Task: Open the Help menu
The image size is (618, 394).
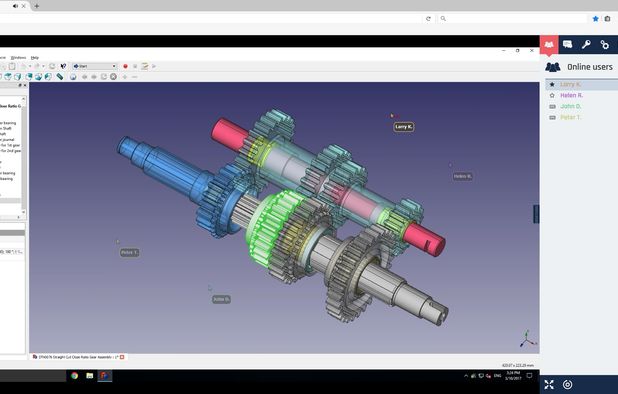Action: coord(35,58)
